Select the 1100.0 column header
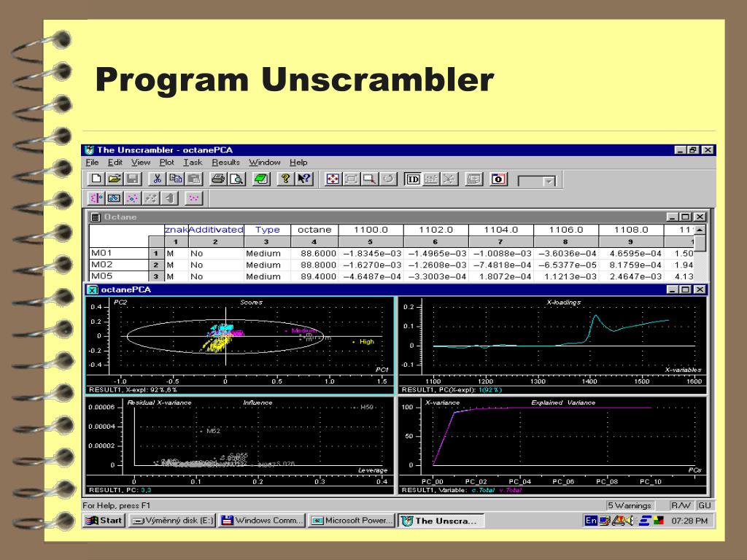The width and height of the screenshot is (747, 560). [371, 230]
